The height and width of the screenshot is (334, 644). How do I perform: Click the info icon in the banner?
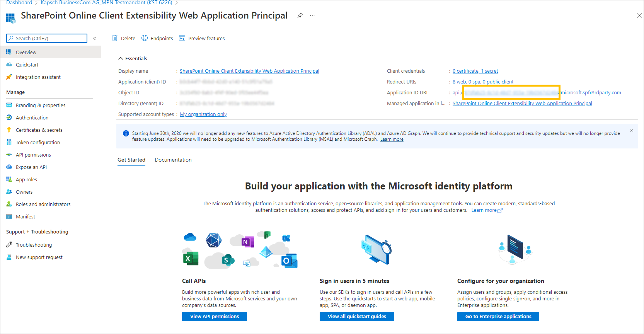pos(126,133)
